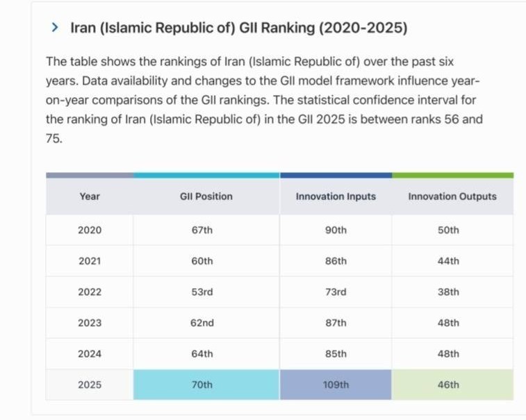Click the dark blue bar above Innovation Inputs

[336, 175]
